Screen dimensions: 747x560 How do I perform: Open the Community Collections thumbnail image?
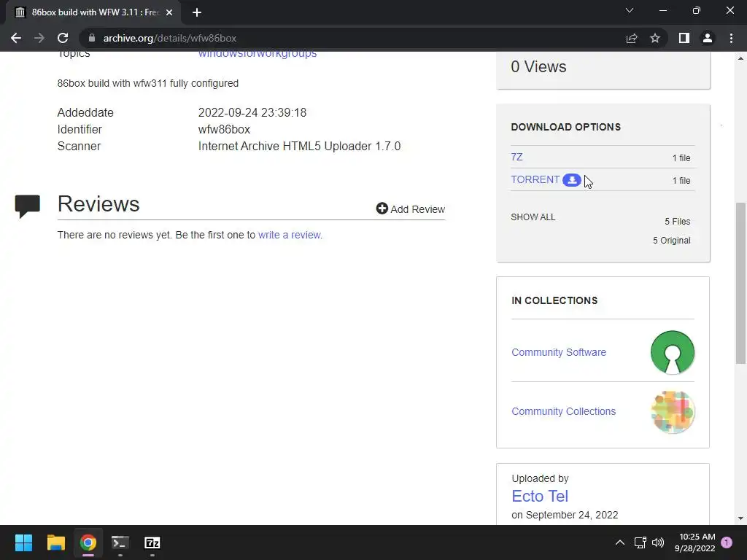pos(672,411)
